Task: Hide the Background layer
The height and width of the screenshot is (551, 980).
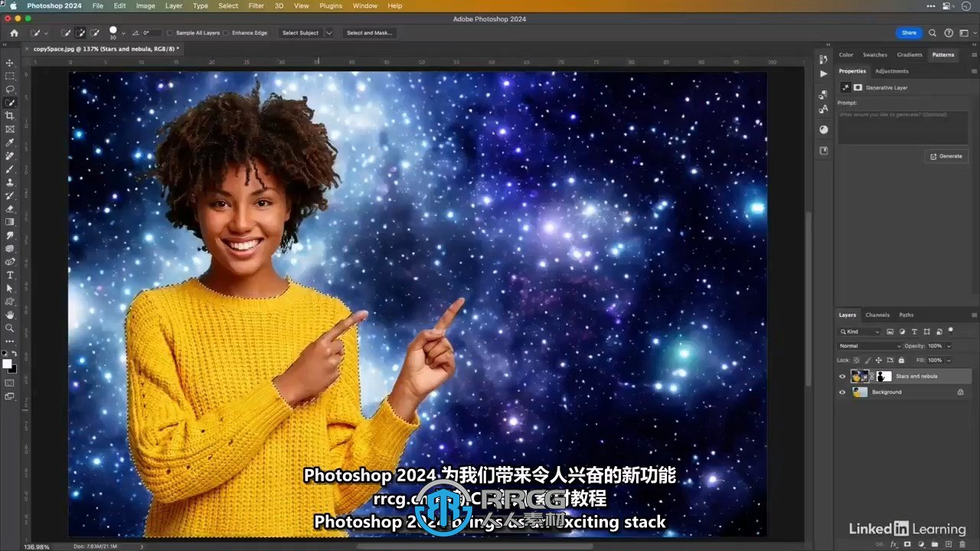Action: click(x=842, y=392)
